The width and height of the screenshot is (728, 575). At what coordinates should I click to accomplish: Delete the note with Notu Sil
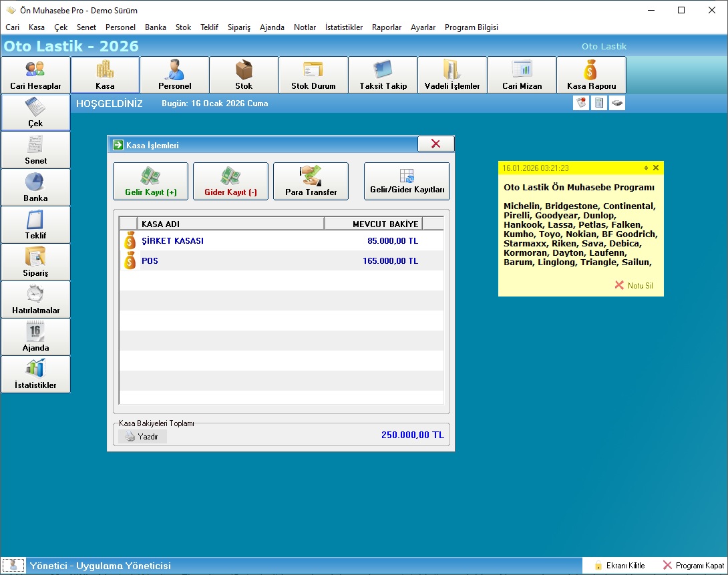point(634,285)
